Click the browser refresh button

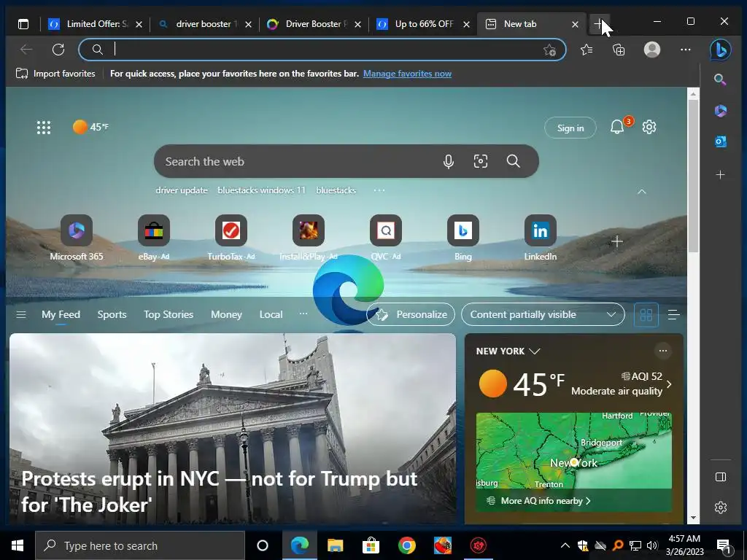pos(58,50)
